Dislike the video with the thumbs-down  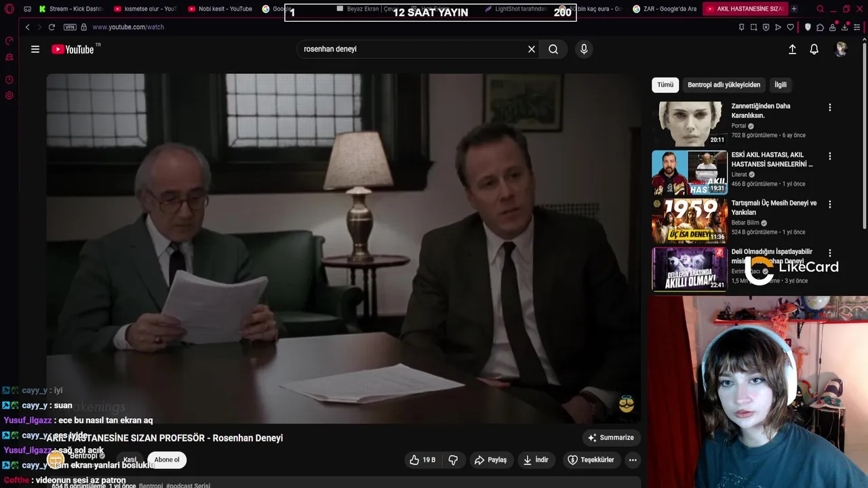tap(453, 460)
